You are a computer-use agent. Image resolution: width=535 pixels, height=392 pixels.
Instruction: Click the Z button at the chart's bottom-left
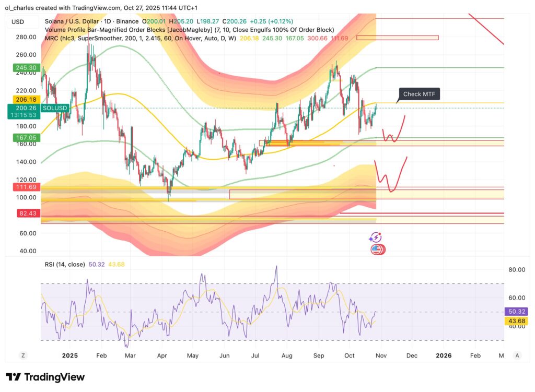22,355
